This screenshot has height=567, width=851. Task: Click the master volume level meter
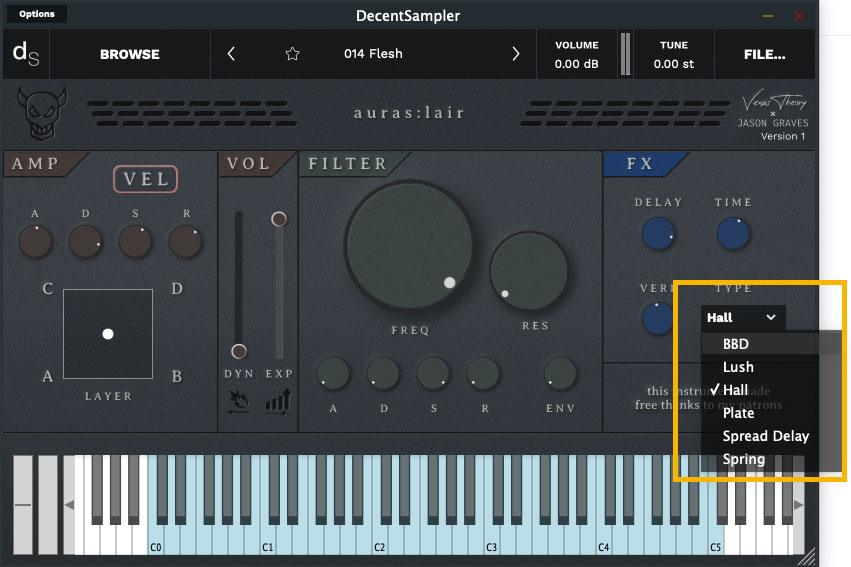625,54
